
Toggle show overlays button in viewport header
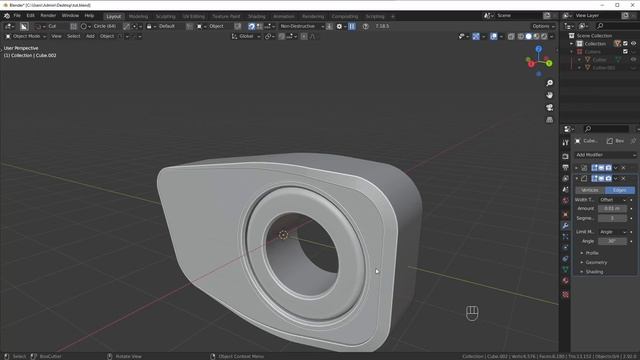493,36
